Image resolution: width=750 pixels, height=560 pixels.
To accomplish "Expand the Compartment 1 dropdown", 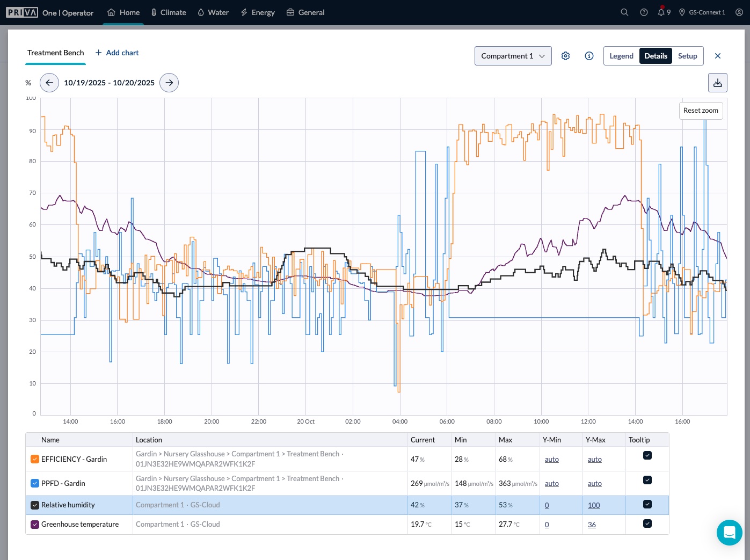I will 513,56.
